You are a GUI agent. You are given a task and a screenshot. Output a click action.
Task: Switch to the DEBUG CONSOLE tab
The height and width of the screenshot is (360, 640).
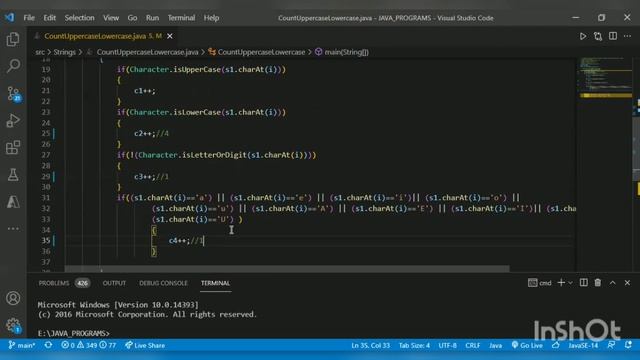(x=163, y=283)
